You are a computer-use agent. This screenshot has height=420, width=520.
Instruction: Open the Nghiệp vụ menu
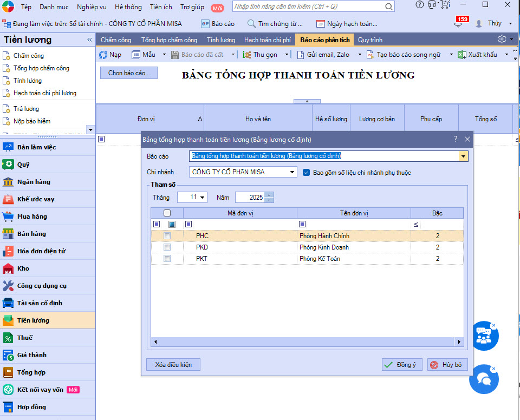point(92,7)
